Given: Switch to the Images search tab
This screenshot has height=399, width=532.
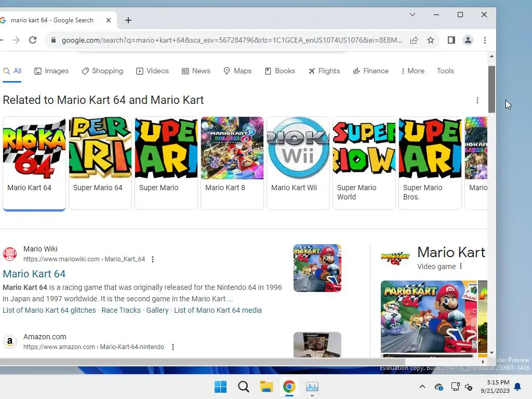Looking at the screenshot, I should tap(51, 71).
